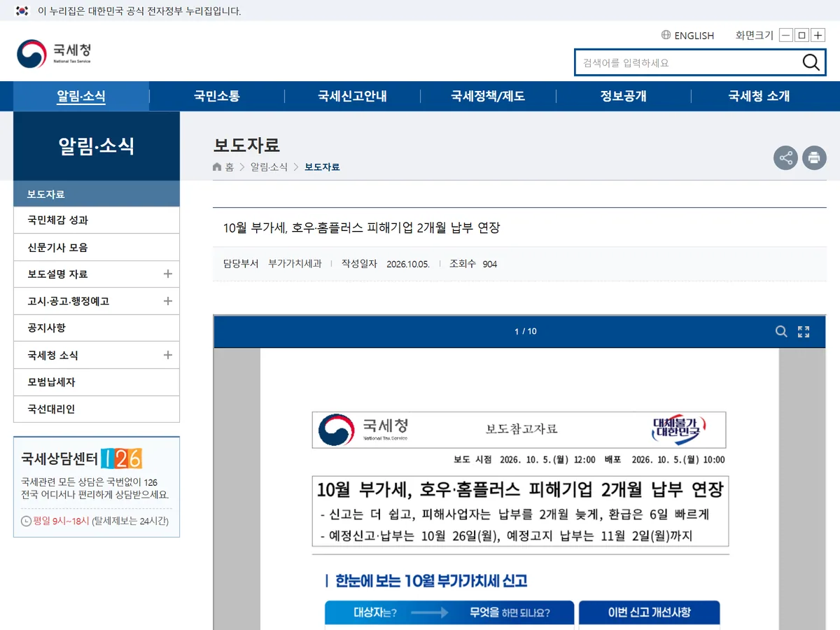Click the Korean flag icon

point(22,10)
